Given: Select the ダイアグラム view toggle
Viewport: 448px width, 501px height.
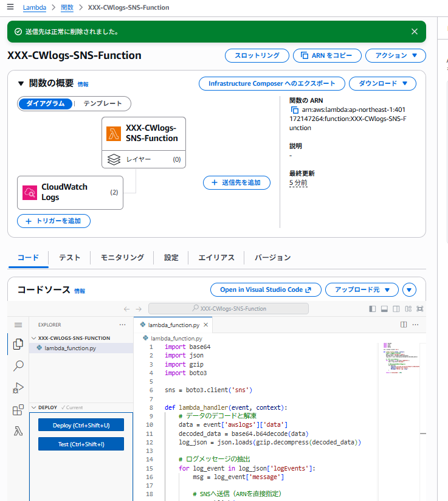Looking at the screenshot, I should tap(45, 103).
